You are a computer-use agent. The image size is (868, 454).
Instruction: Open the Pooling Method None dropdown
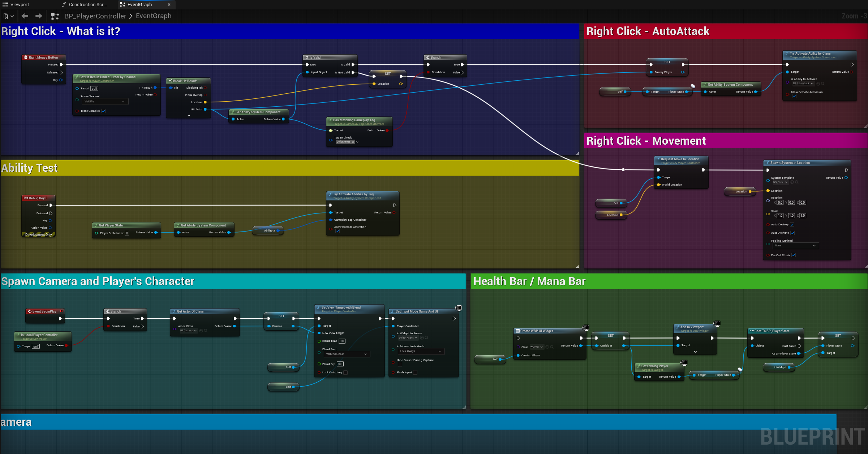pyautogui.click(x=795, y=246)
